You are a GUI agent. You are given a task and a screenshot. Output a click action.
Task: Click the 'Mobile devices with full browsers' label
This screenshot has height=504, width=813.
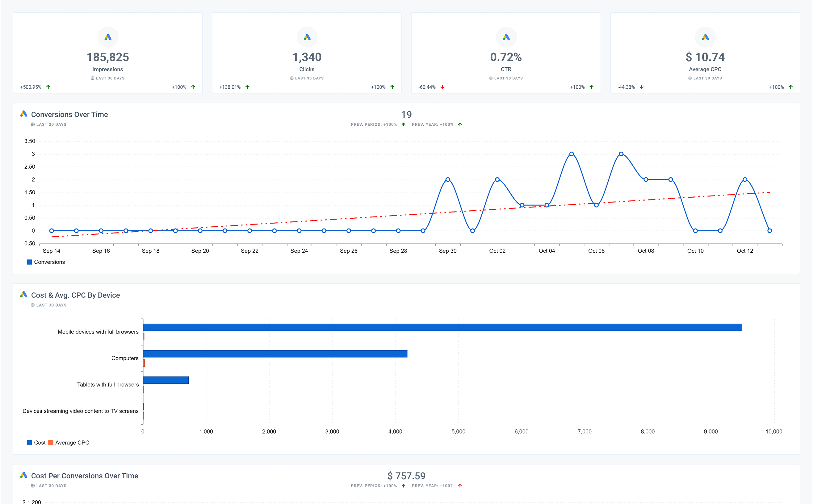(x=98, y=332)
